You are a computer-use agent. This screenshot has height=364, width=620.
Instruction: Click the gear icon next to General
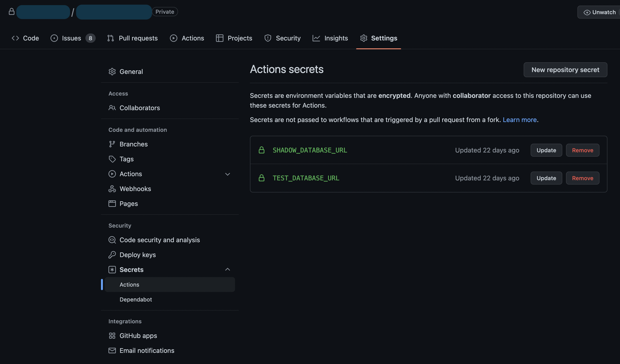click(x=112, y=72)
